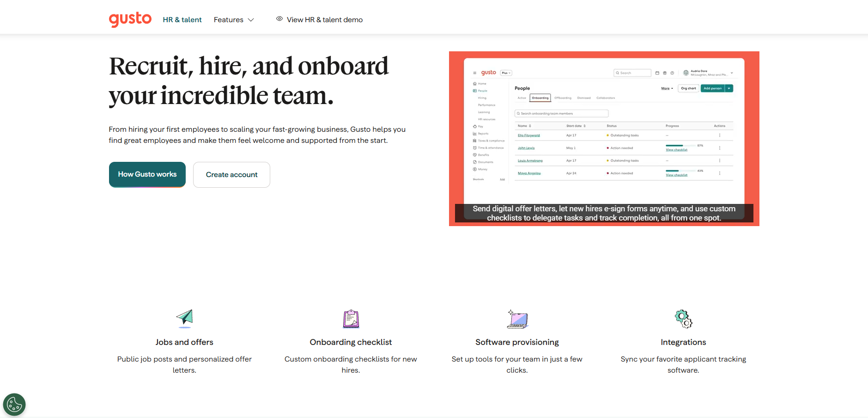Open View checklist in John Lewis's row

coord(676,150)
